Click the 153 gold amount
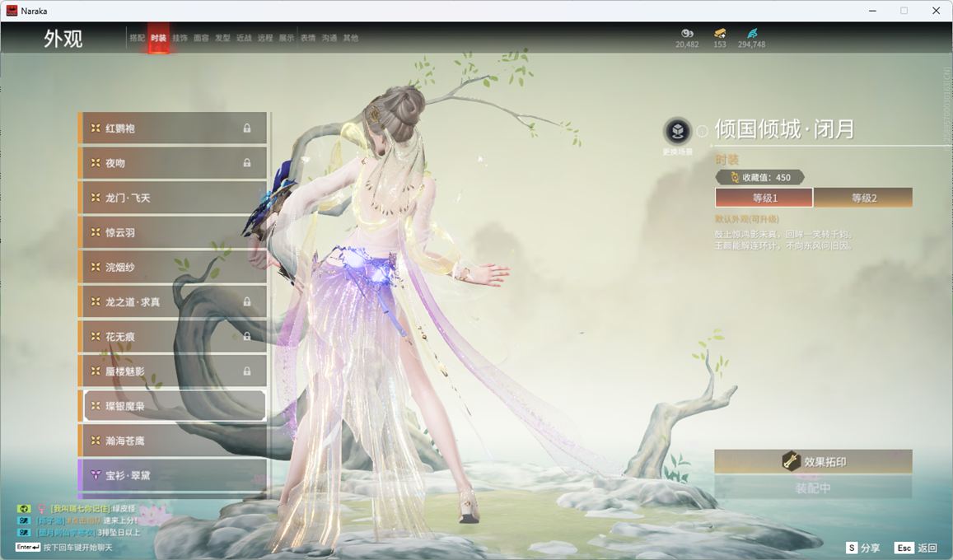This screenshot has width=953, height=560. pyautogui.click(x=720, y=44)
